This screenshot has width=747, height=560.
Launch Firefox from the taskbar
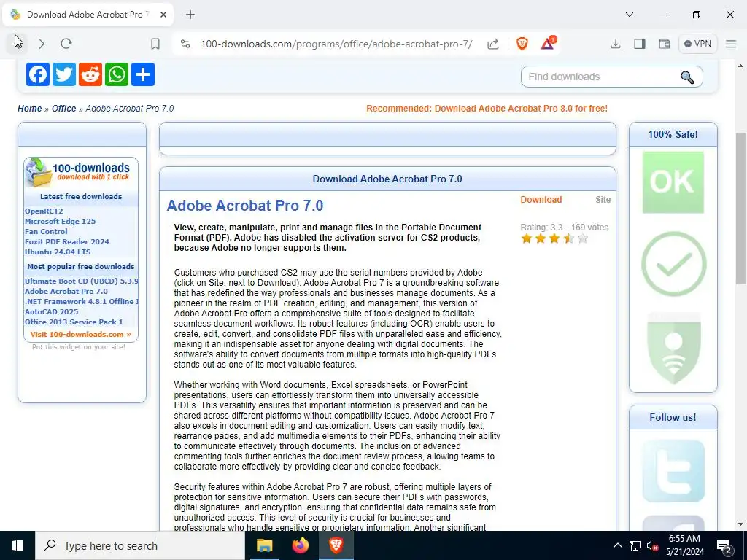300,545
